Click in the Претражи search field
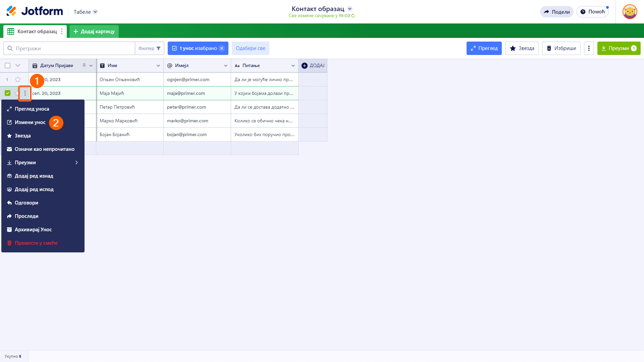Viewport: 644px width, 362px height. 74,48
